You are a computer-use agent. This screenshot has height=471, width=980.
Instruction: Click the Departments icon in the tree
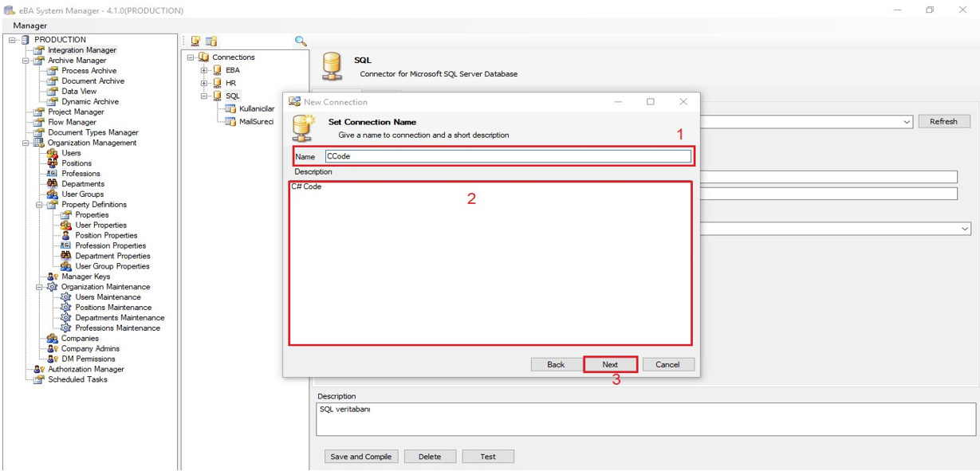pyautogui.click(x=52, y=184)
